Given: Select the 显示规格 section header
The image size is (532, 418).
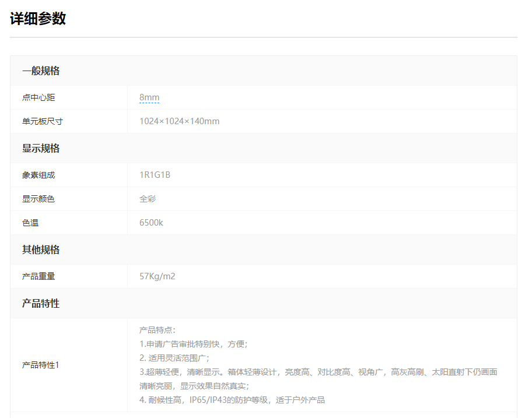Looking at the screenshot, I should pyautogui.click(x=41, y=149).
